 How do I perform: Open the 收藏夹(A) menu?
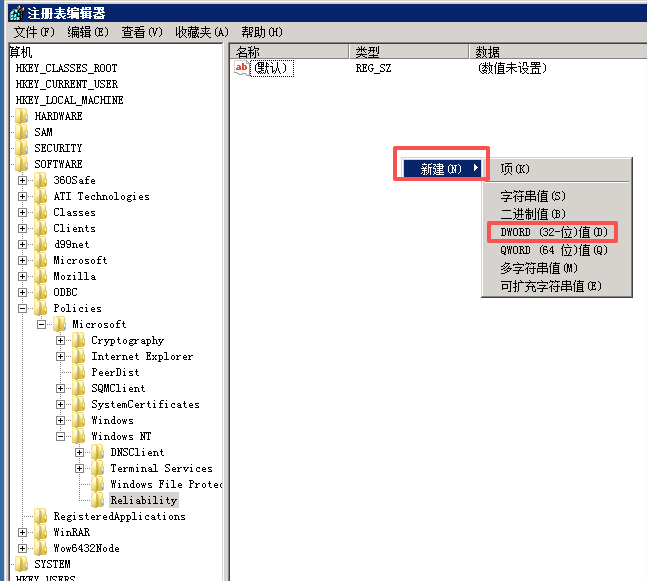click(x=201, y=32)
